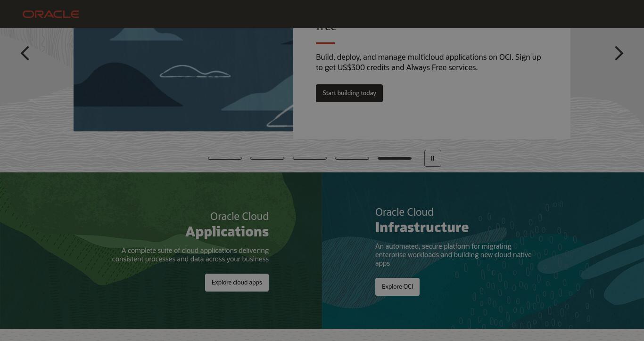Viewport: 644px width, 341px height.
Task: Open Explore cloud apps button
Action: [x=237, y=283]
